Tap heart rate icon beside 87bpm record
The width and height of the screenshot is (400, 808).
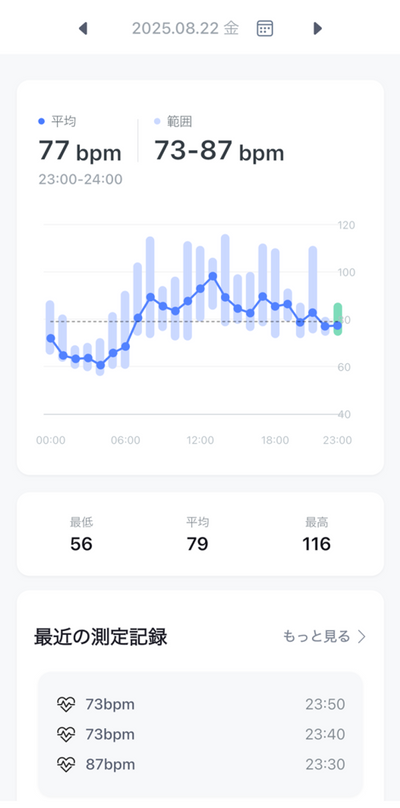(66, 764)
